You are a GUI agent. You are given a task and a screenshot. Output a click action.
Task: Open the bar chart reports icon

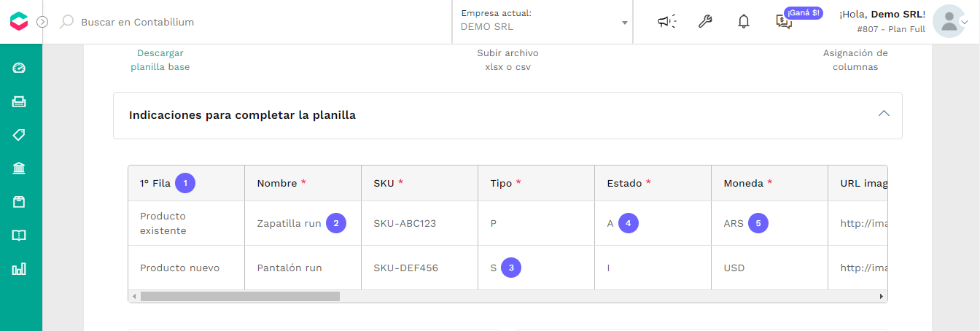coord(19,269)
